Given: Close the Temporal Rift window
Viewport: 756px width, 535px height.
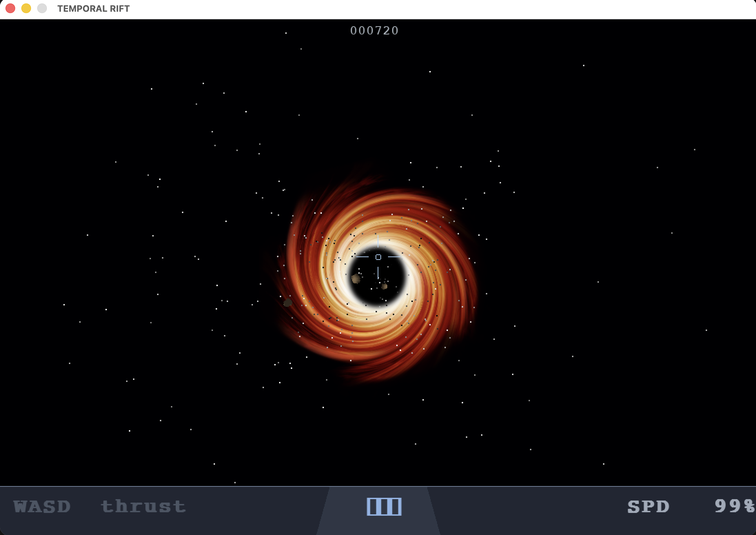Looking at the screenshot, I should point(10,8).
